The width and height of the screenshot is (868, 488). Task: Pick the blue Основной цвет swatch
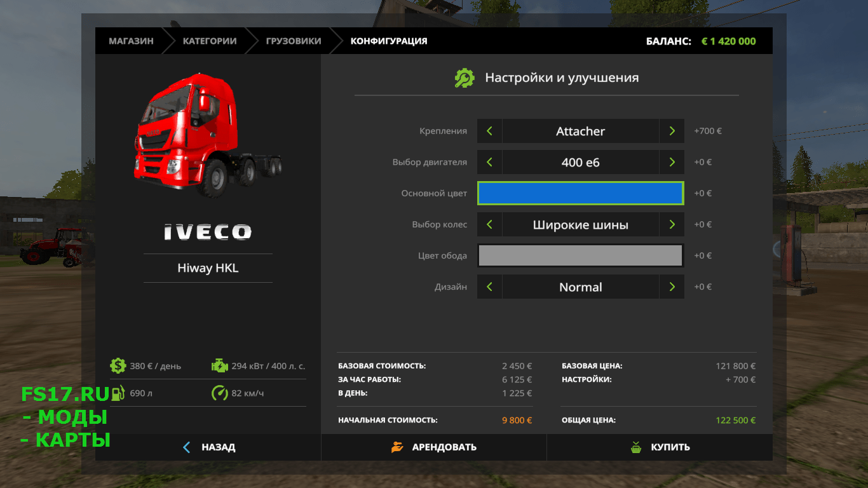(x=581, y=193)
